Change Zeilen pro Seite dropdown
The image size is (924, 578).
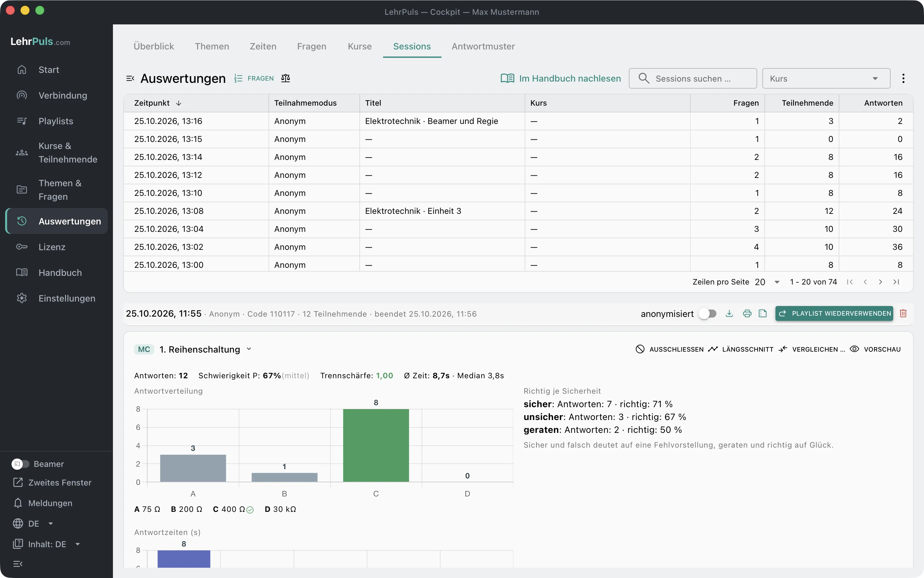(x=767, y=282)
